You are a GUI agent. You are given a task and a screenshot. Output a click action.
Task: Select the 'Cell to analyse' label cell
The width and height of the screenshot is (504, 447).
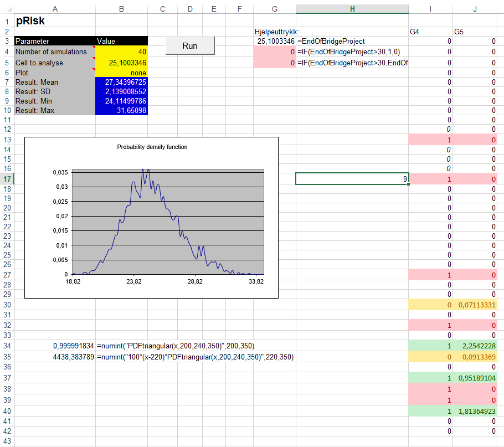point(55,63)
